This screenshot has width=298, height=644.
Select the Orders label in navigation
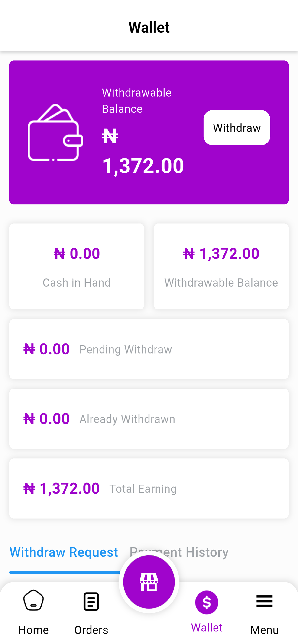[91, 630]
